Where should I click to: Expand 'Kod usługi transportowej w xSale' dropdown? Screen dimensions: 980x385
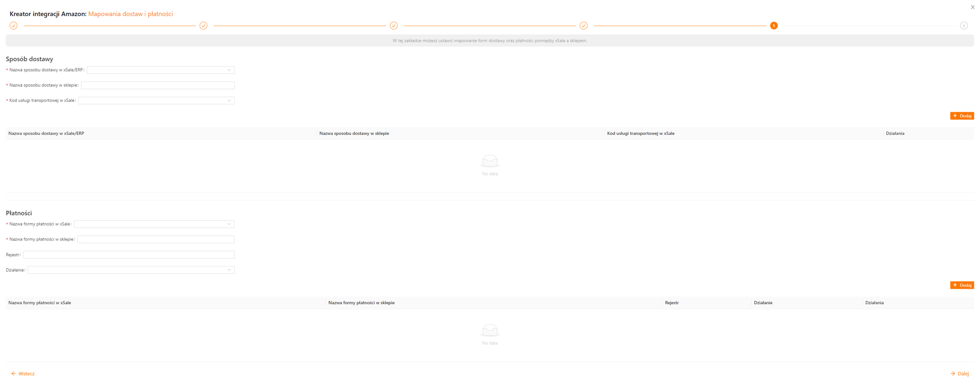point(156,101)
